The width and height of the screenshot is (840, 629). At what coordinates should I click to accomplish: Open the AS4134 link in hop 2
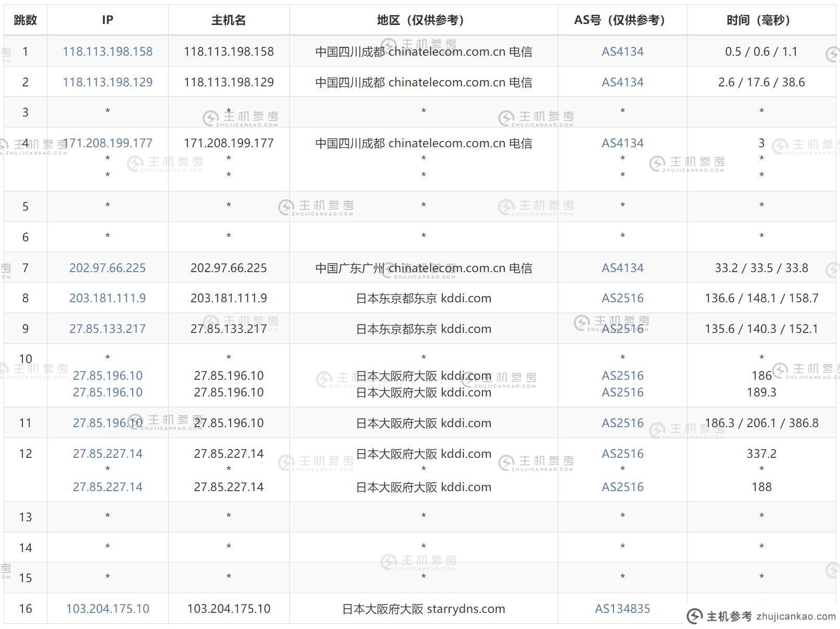point(622,82)
